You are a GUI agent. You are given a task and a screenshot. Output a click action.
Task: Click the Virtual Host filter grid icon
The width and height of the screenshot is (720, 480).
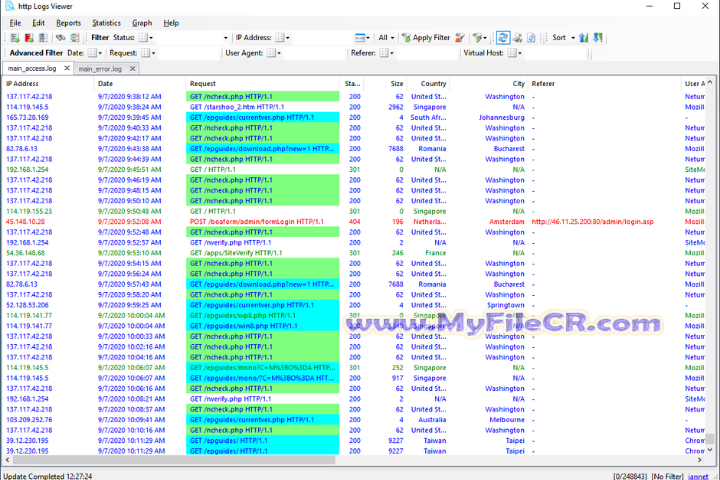click(x=512, y=53)
